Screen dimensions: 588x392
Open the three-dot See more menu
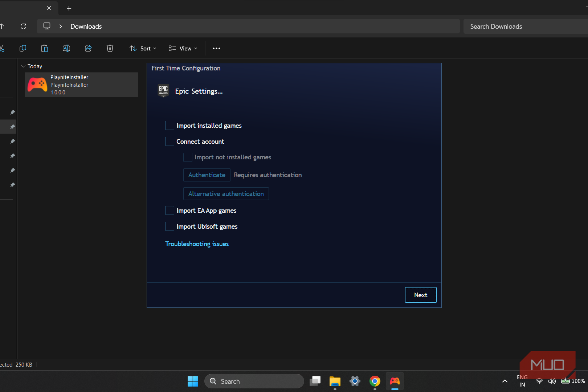(x=216, y=48)
